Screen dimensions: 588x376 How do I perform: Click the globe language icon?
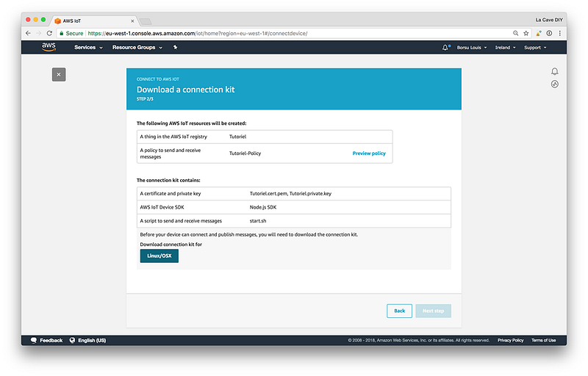(72, 341)
